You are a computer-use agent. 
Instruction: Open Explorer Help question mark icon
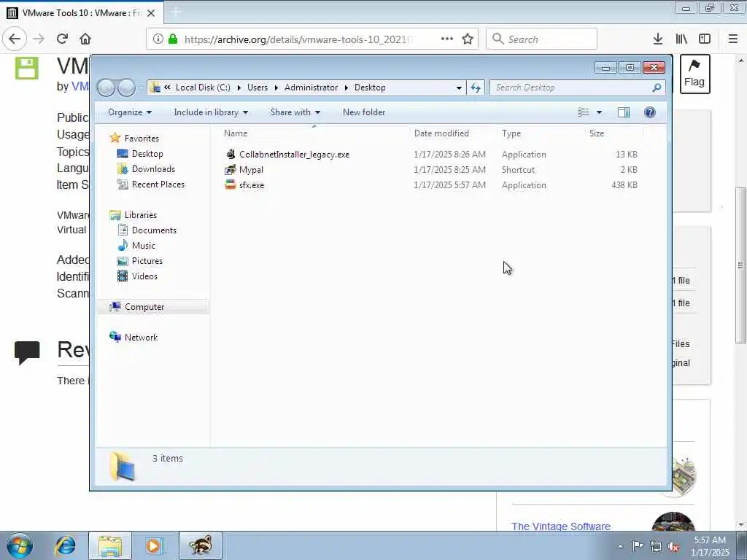pyautogui.click(x=650, y=112)
